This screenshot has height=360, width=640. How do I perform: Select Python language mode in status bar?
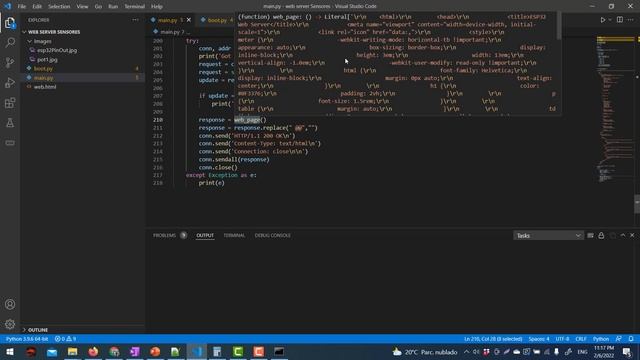point(601,339)
